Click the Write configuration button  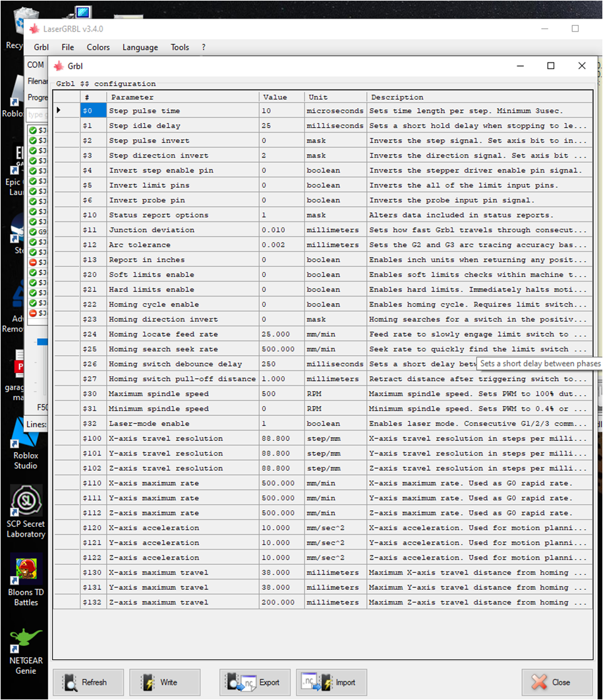(162, 682)
